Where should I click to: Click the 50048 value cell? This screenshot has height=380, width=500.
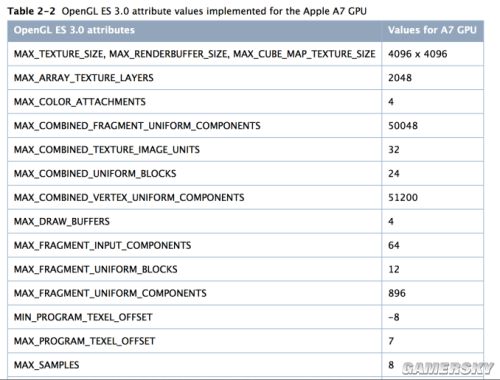(x=433, y=126)
